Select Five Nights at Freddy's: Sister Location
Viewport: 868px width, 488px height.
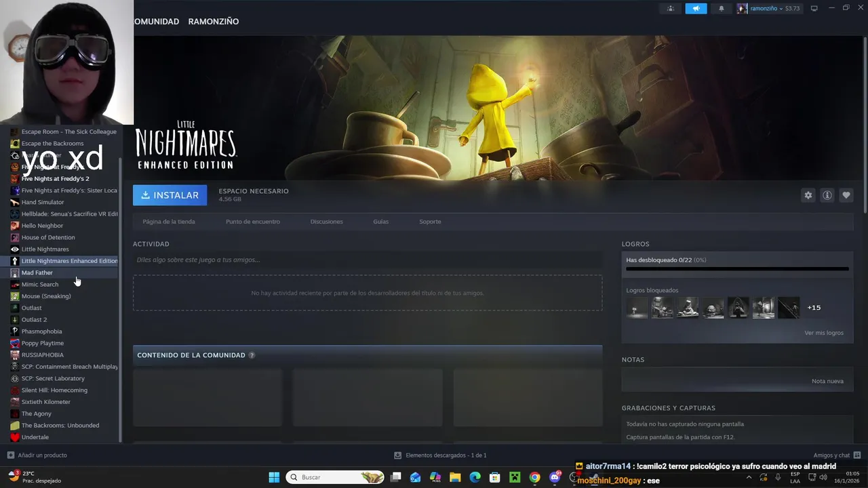coord(64,190)
